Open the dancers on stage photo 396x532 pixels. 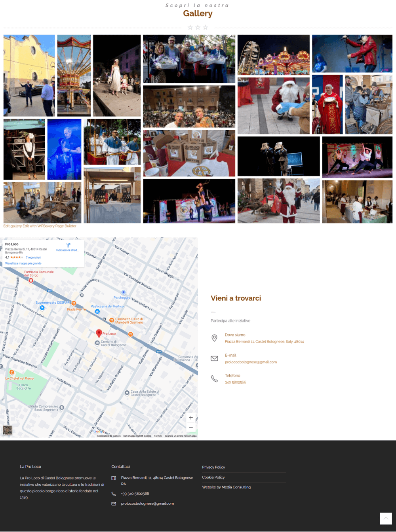[357, 157]
